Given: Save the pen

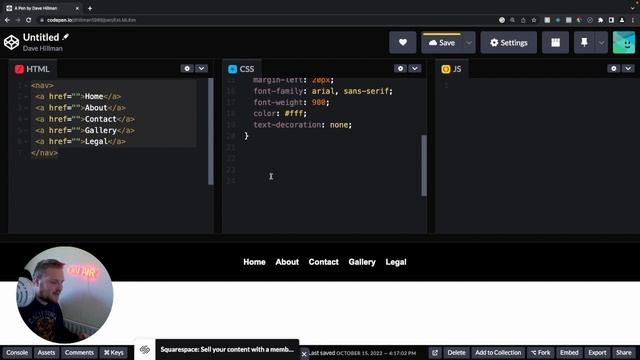Looking at the screenshot, I should [x=442, y=42].
